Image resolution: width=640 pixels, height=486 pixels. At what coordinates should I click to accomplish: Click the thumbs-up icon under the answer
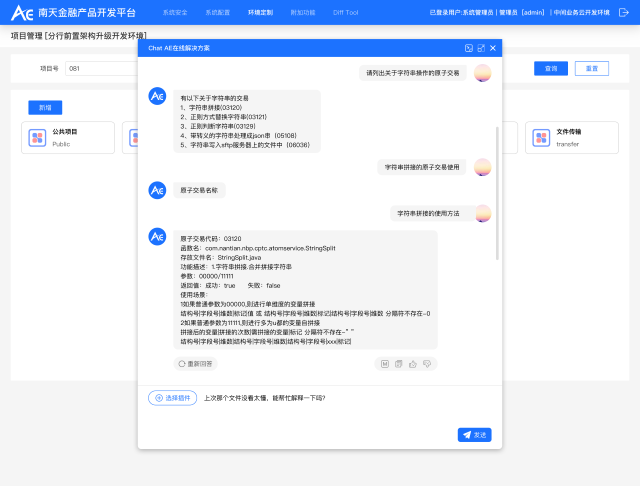coord(413,364)
